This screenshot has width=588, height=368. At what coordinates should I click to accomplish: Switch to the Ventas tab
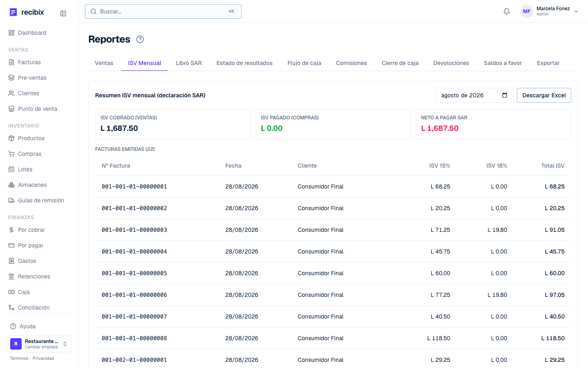[104, 63]
